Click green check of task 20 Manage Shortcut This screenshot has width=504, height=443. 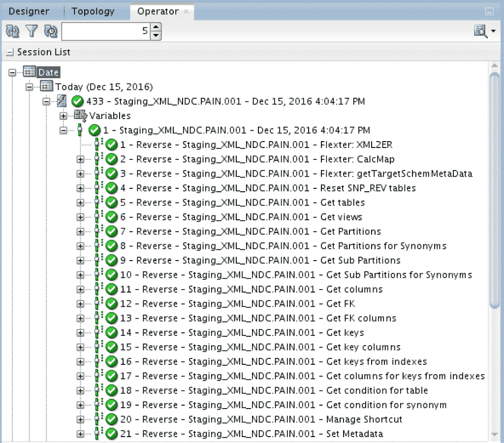[x=112, y=419]
